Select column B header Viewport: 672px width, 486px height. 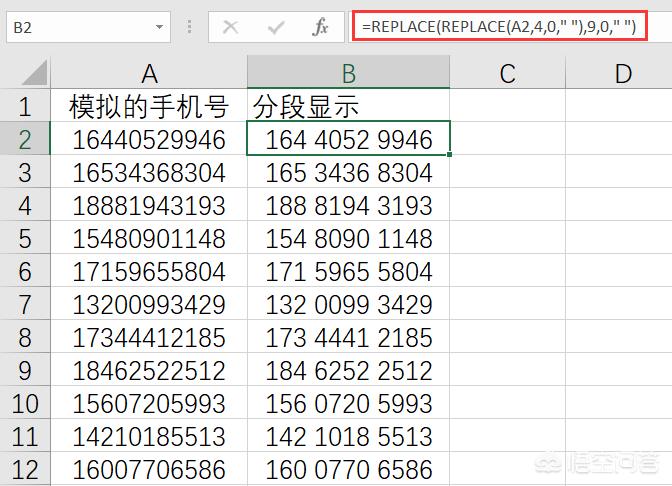point(348,72)
